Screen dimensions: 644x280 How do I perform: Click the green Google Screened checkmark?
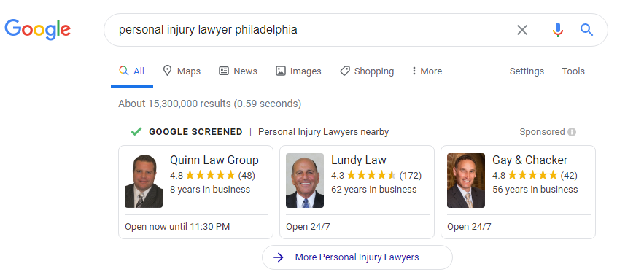(x=136, y=132)
